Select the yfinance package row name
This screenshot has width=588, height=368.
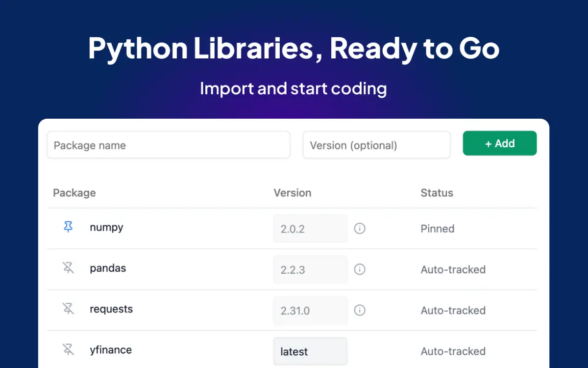pos(111,350)
